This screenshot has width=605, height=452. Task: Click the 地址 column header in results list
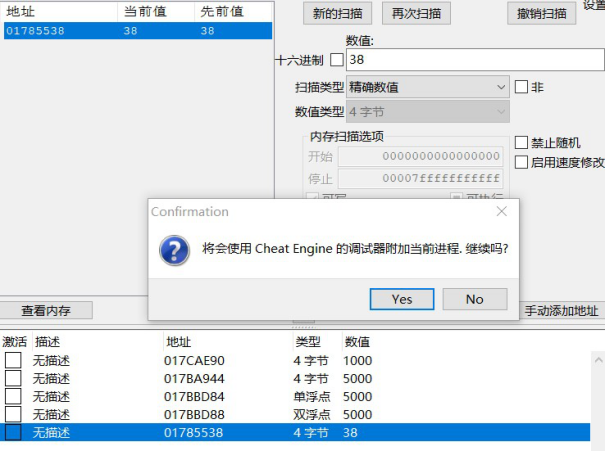[x=20, y=12]
